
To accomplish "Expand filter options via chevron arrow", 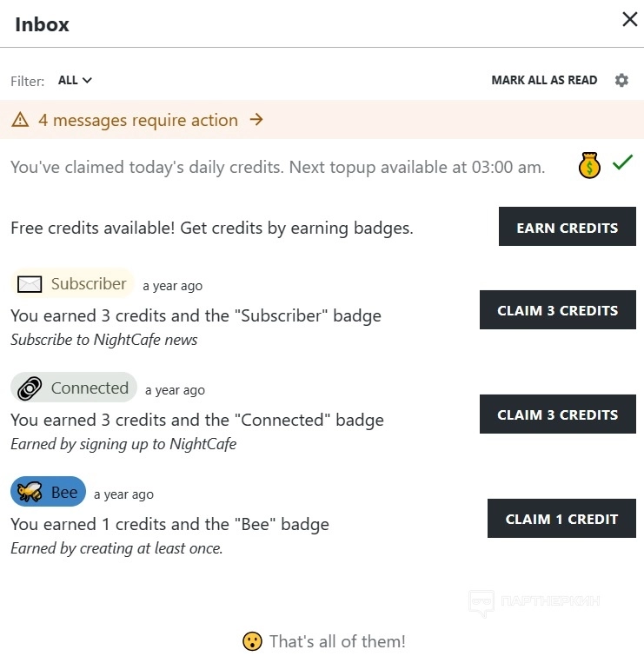I will click(x=87, y=80).
